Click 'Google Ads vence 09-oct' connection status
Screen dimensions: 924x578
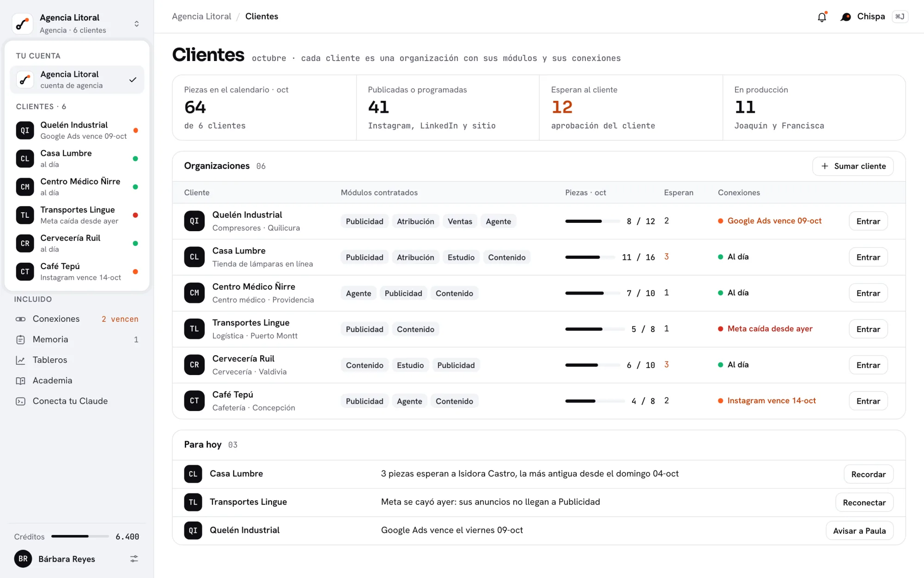click(770, 221)
